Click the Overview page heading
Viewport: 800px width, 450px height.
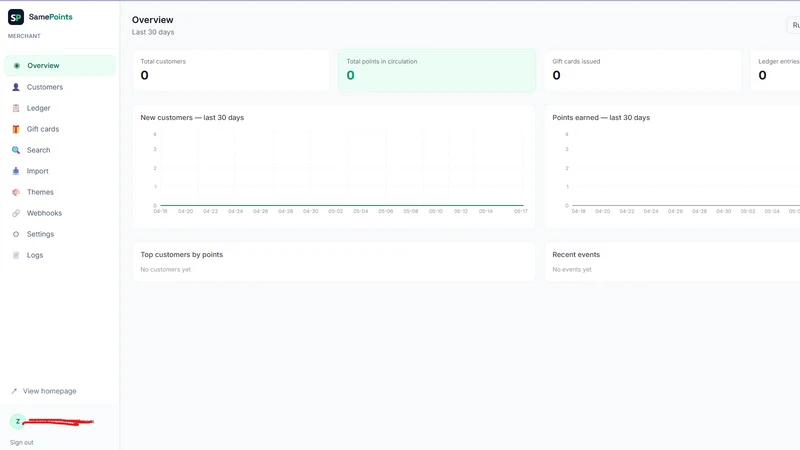(x=153, y=20)
